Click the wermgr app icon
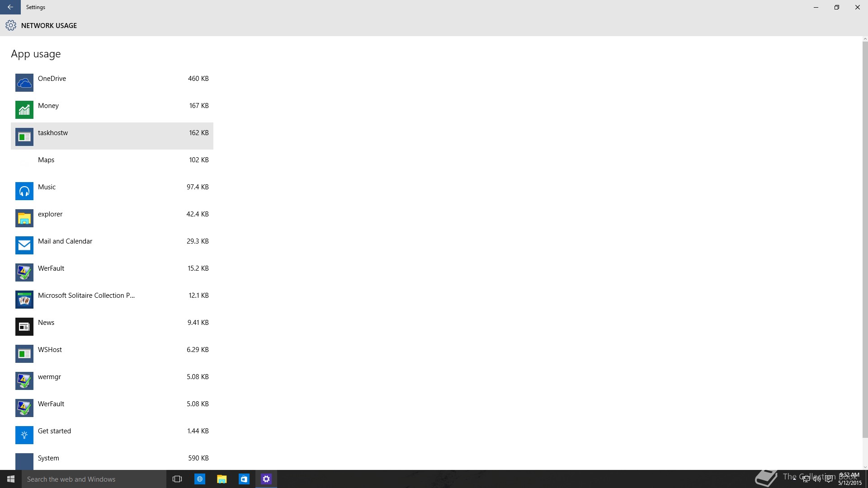Viewport: 868px width, 488px height. [x=24, y=381]
